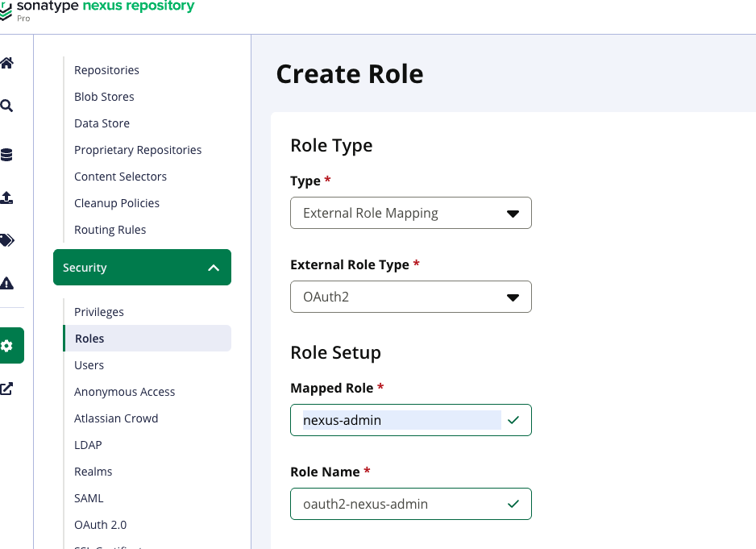Open Anonymous Access settings
Screen dimensions: 756x549
[124, 392]
